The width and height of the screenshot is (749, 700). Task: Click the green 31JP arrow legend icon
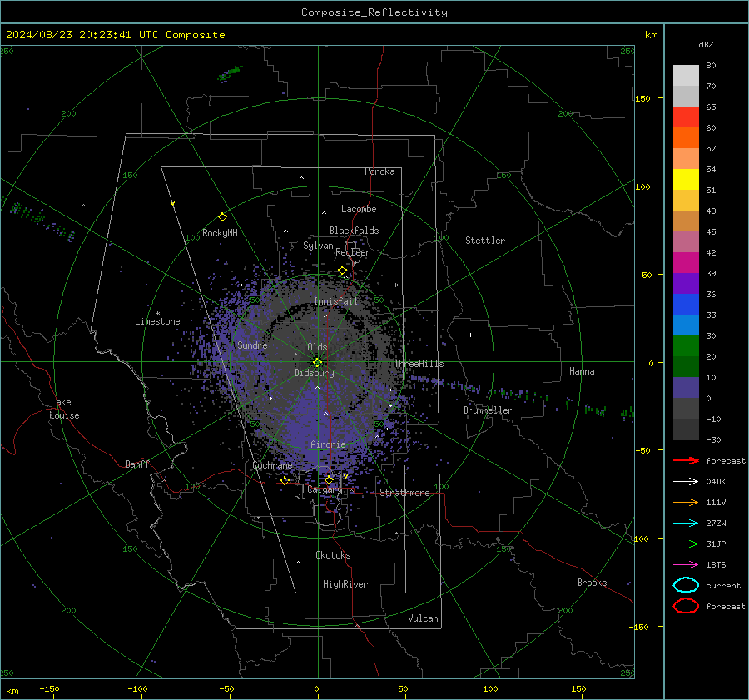click(686, 544)
